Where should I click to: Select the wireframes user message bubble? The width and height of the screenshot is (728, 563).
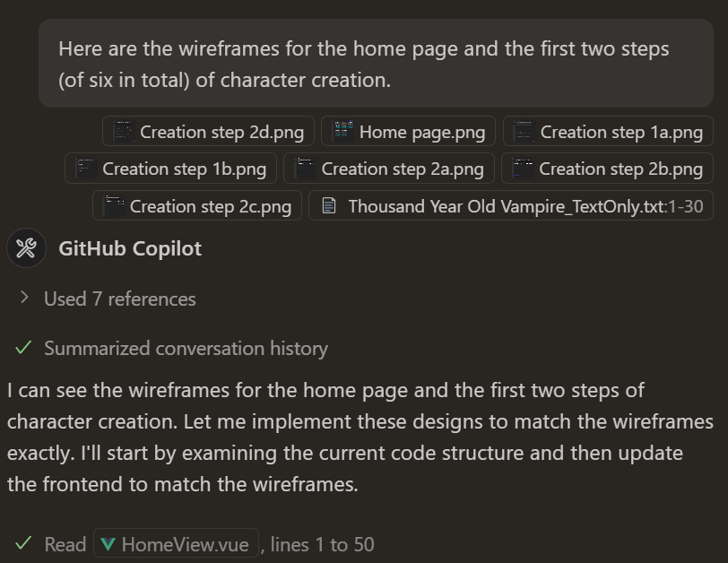[376, 64]
